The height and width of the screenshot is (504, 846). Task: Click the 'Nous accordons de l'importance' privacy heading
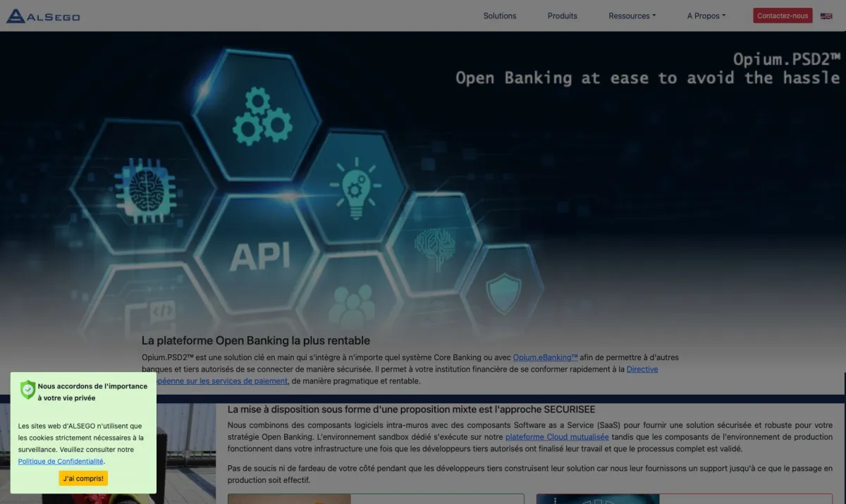pos(92,392)
